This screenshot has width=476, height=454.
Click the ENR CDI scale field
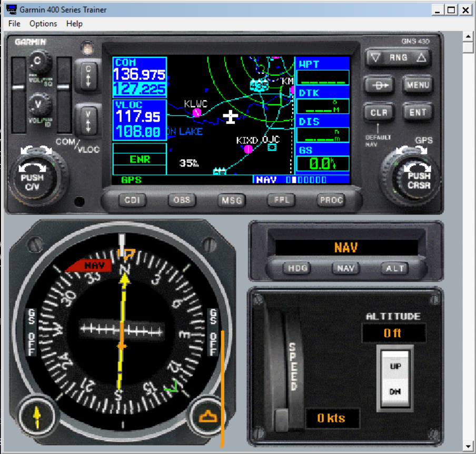click(140, 159)
